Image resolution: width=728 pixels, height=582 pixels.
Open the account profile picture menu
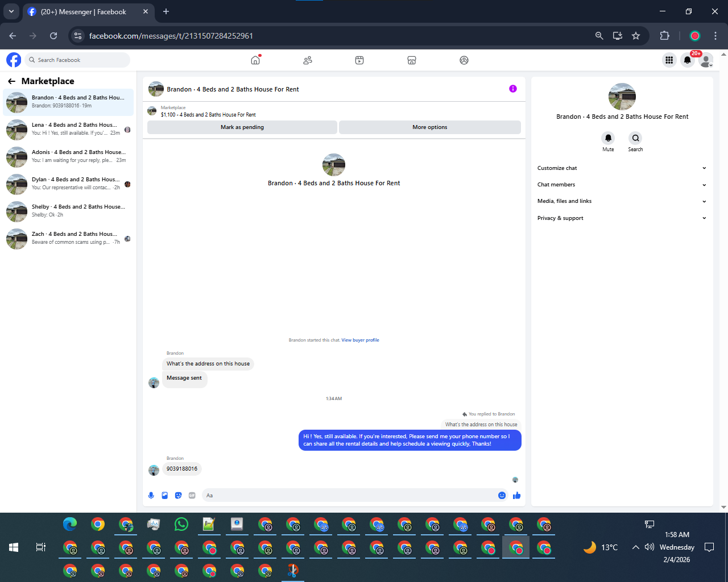tap(706, 60)
